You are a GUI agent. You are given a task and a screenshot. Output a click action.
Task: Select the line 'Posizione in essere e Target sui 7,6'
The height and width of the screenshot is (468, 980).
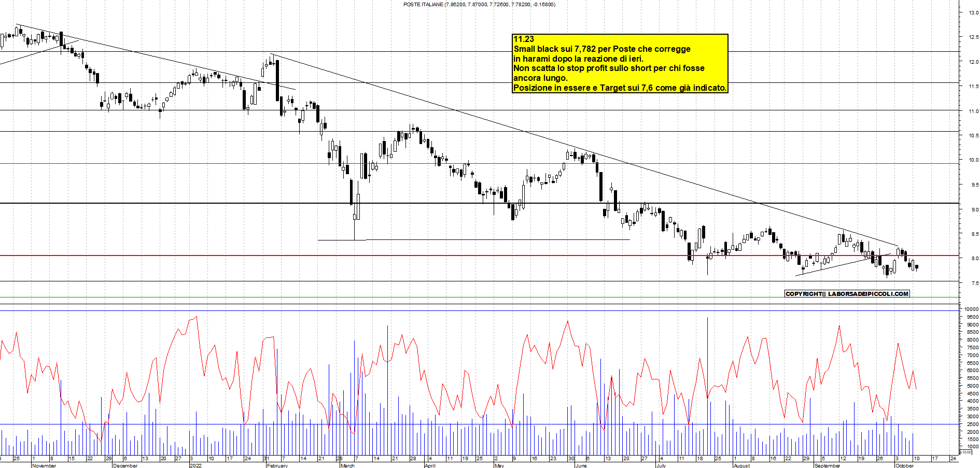coord(620,88)
